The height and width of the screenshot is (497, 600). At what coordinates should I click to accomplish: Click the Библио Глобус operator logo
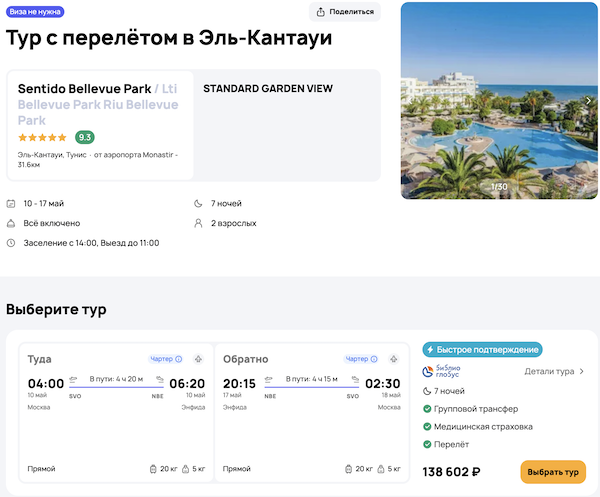(445, 371)
